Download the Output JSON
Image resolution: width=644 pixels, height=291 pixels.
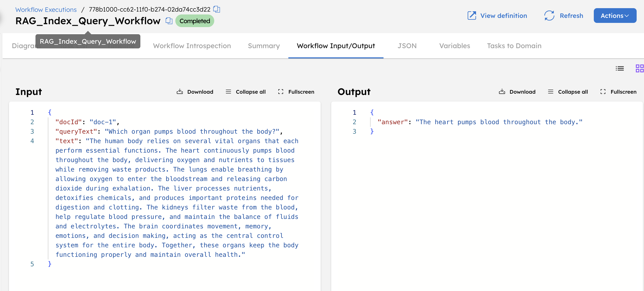517,92
